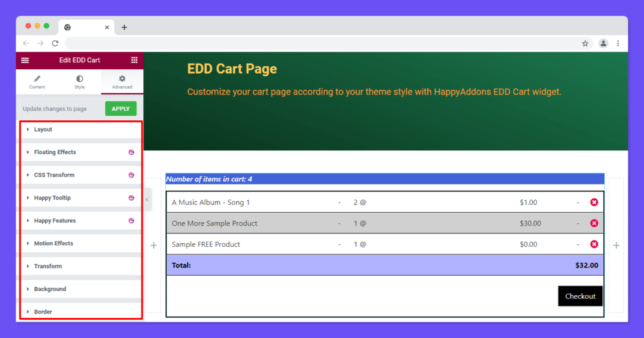This screenshot has width=644, height=338.
Task: Click the $1.00 price value
Action: (x=528, y=202)
